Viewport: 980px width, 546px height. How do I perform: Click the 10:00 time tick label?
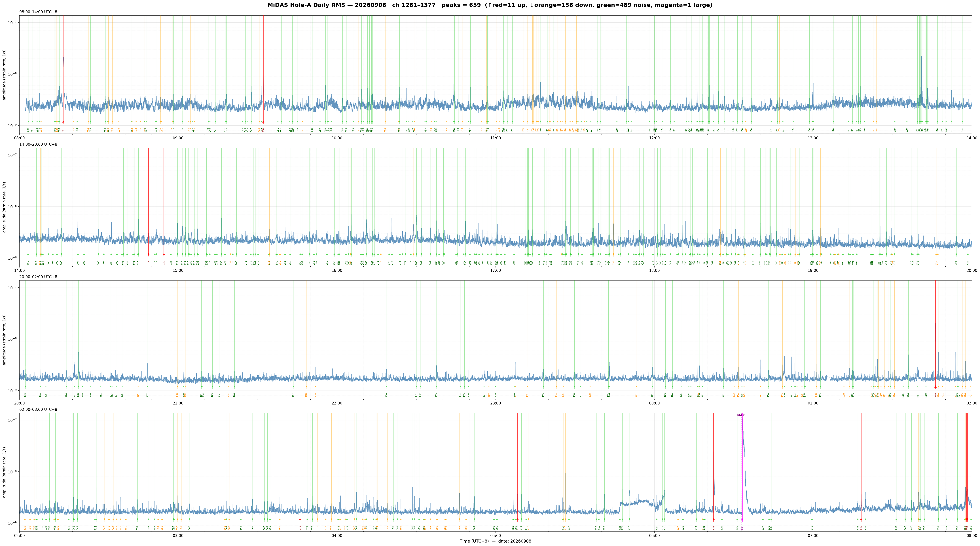tap(337, 138)
